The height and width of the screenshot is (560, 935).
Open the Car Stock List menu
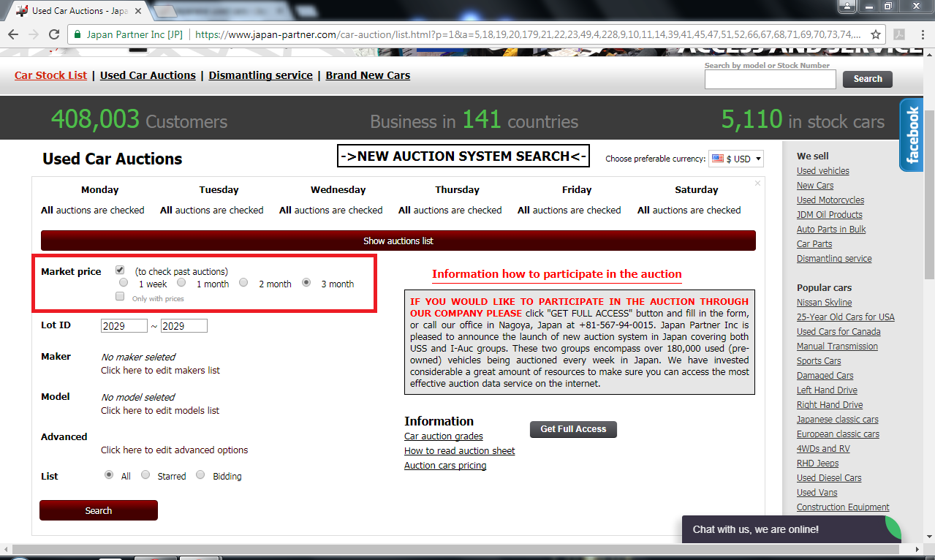pos(50,75)
